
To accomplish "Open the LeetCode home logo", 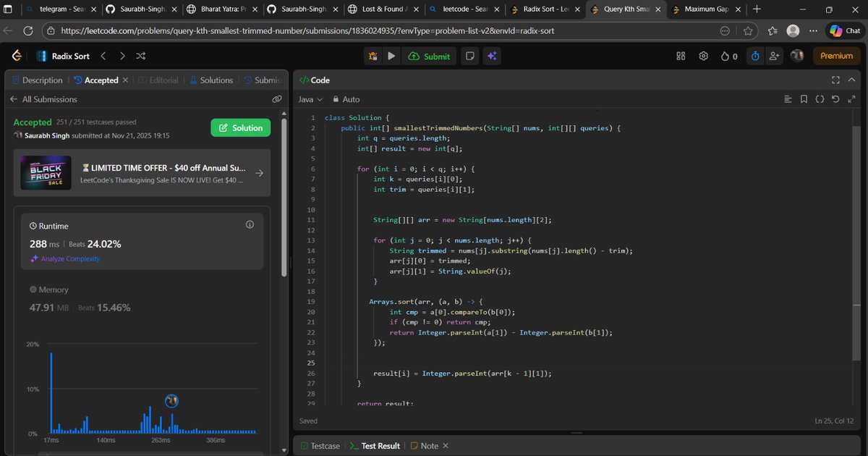I will pyautogui.click(x=17, y=56).
